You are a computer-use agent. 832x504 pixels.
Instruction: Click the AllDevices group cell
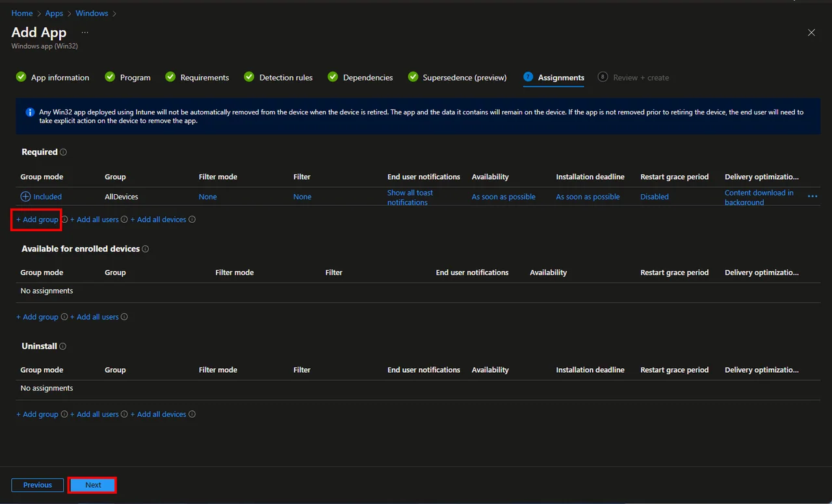tap(122, 197)
